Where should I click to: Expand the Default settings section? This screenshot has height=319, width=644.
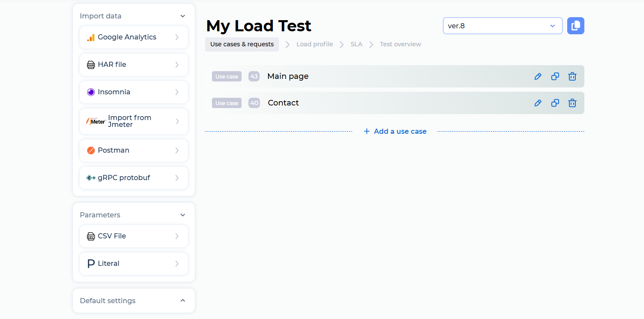tap(182, 301)
